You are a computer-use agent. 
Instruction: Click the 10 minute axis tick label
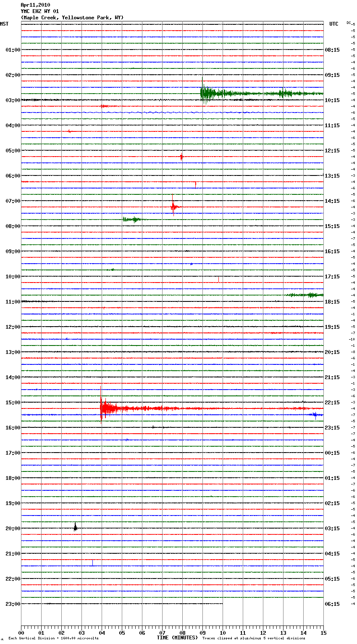tap(223, 633)
